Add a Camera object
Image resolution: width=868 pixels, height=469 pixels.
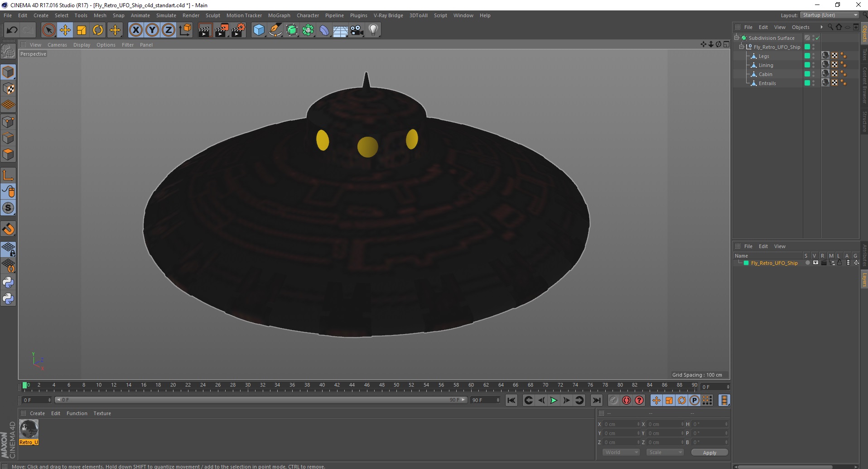click(x=357, y=30)
